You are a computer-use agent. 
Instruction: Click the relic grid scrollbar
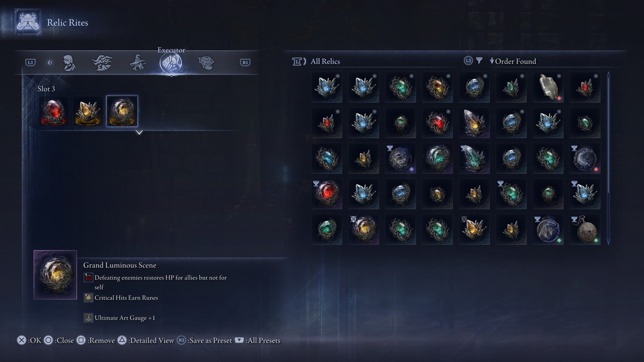(x=609, y=158)
